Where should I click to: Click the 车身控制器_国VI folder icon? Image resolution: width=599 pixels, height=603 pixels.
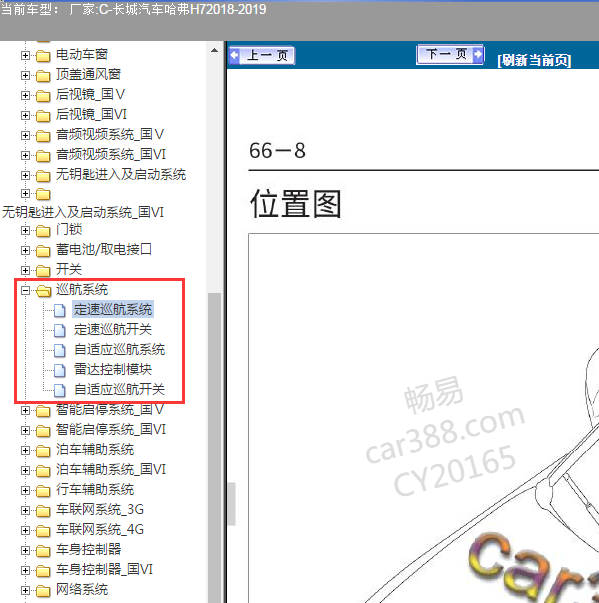click(x=43, y=571)
